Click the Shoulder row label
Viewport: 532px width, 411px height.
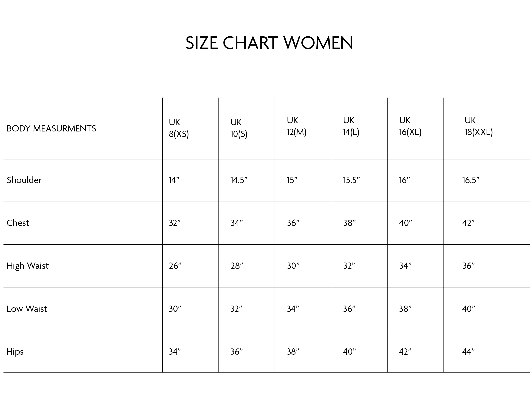(x=24, y=180)
